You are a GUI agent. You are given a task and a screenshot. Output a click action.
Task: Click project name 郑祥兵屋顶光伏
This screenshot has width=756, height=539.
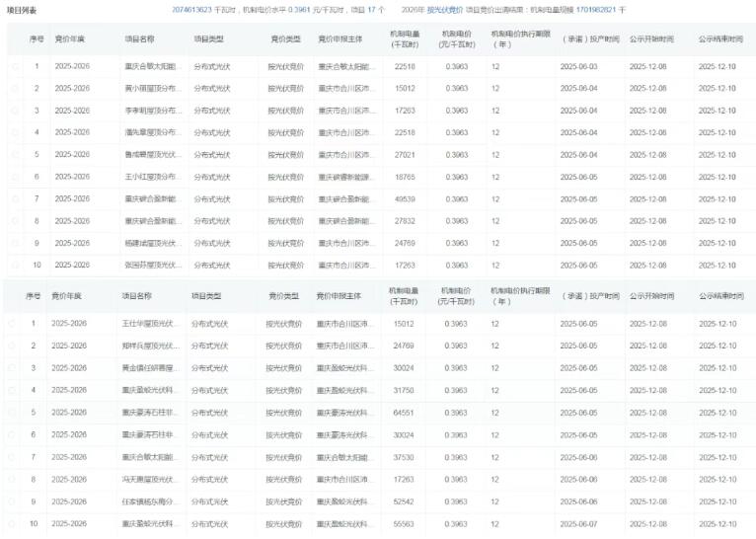[150, 346]
